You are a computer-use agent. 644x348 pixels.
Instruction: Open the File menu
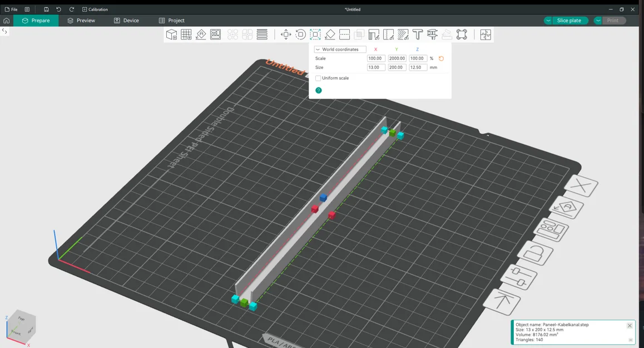click(x=11, y=9)
